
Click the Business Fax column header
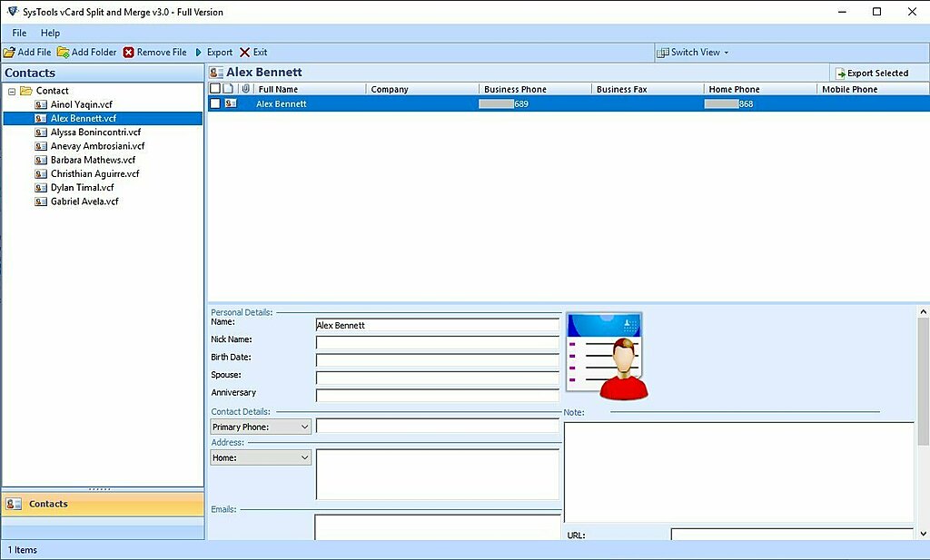coord(648,89)
